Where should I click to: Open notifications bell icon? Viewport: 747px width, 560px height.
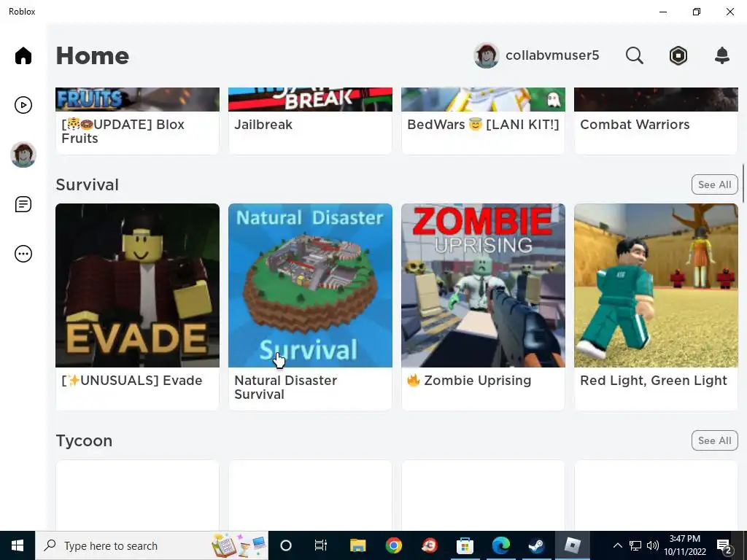(x=722, y=55)
